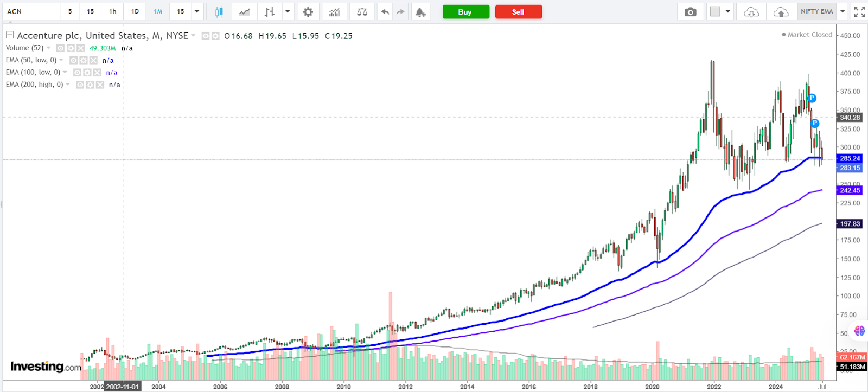Switch to the area line chart icon
Viewport: 868px width, 392px height.
pyautogui.click(x=245, y=12)
